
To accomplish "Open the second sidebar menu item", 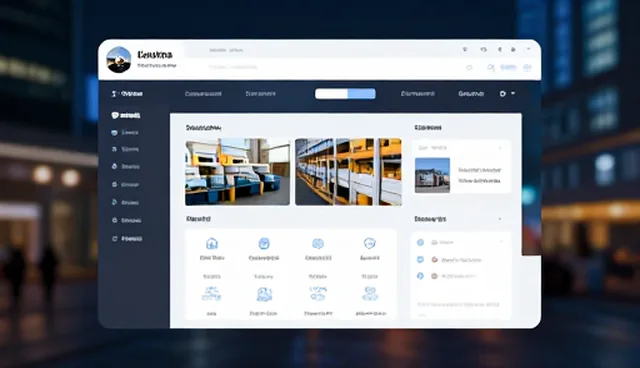I will coord(125,133).
